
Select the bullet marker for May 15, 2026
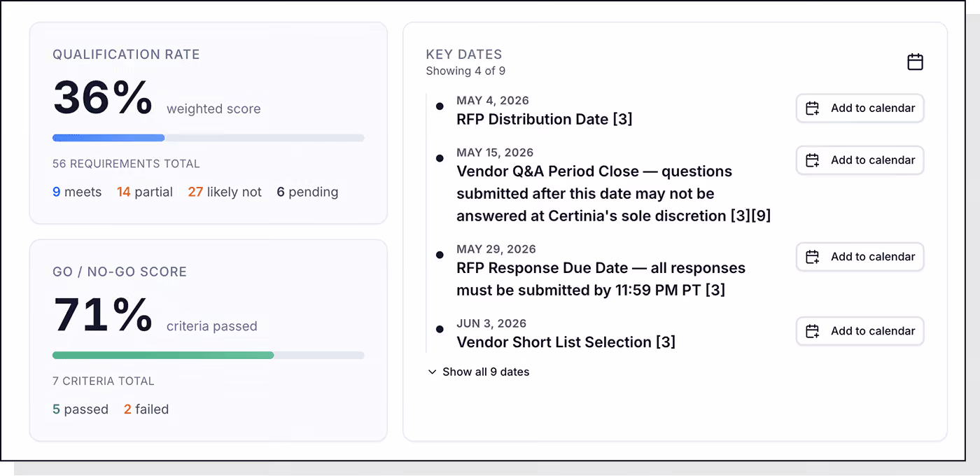pyautogui.click(x=440, y=158)
